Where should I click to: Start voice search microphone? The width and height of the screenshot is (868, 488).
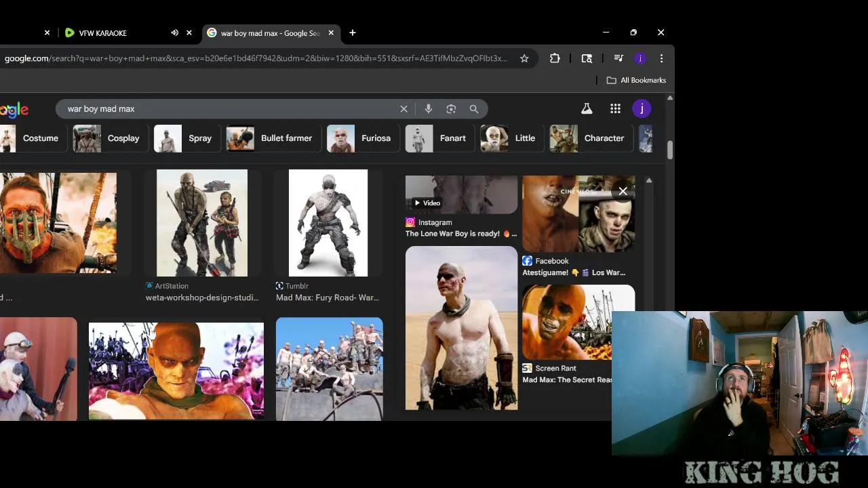tap(428, 109)
